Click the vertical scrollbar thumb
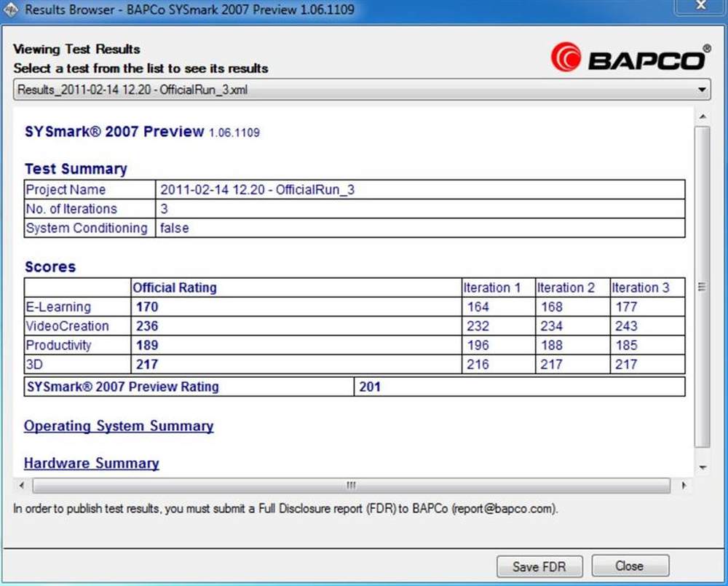728x586 pixels. click(703, 287)
